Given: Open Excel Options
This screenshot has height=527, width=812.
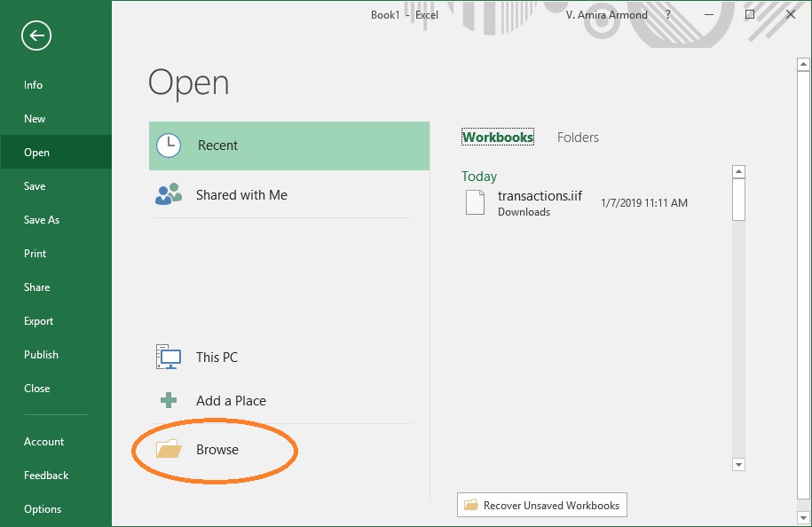Looking at the screenshot, I should pyautogui.click(x=43, y=509).
